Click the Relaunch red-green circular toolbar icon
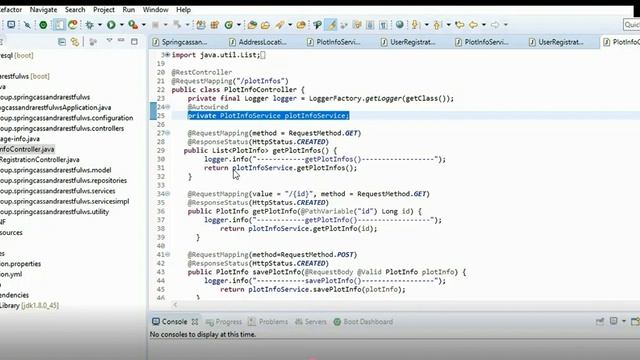Viewport: 640px width, 360px height. (x=73, y=25)
